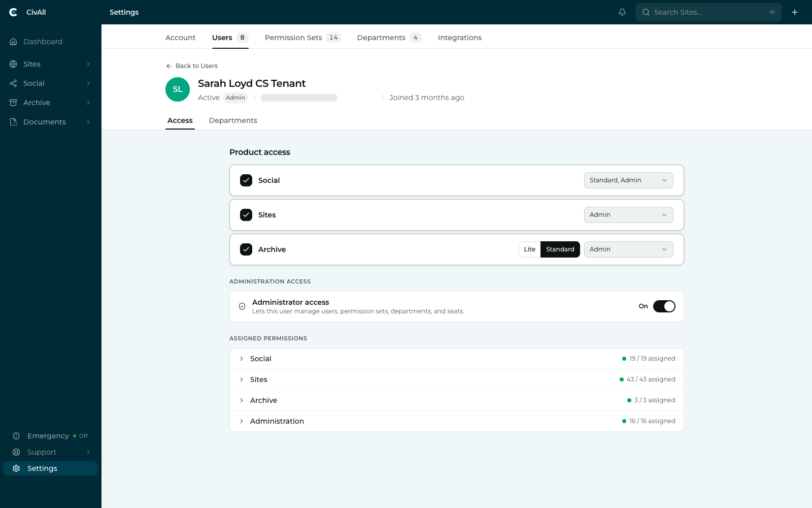Viewport: 812px width, 508px height.
Task: Click the Search Sites field
Action: click(708, 12)
